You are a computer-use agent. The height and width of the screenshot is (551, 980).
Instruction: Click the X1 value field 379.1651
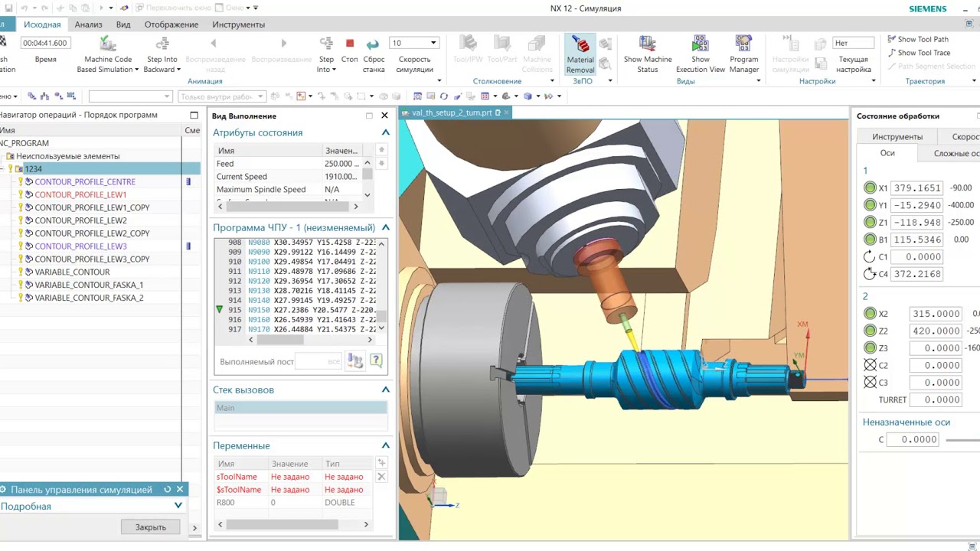click(x=917, y=188)
